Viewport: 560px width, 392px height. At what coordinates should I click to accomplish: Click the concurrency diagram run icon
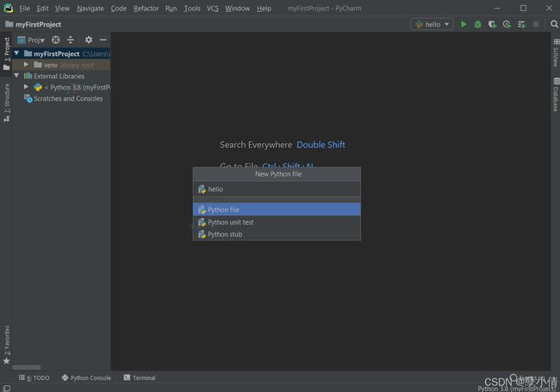(x=521, y=24)
